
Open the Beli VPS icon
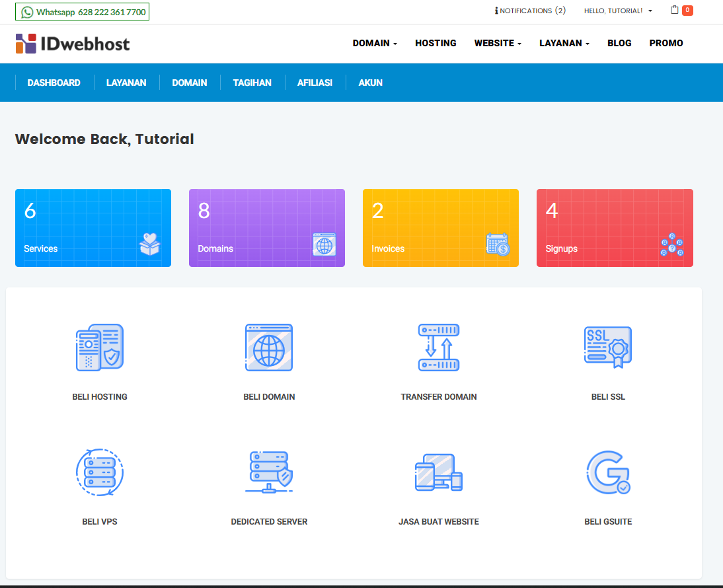click(100, 472)
